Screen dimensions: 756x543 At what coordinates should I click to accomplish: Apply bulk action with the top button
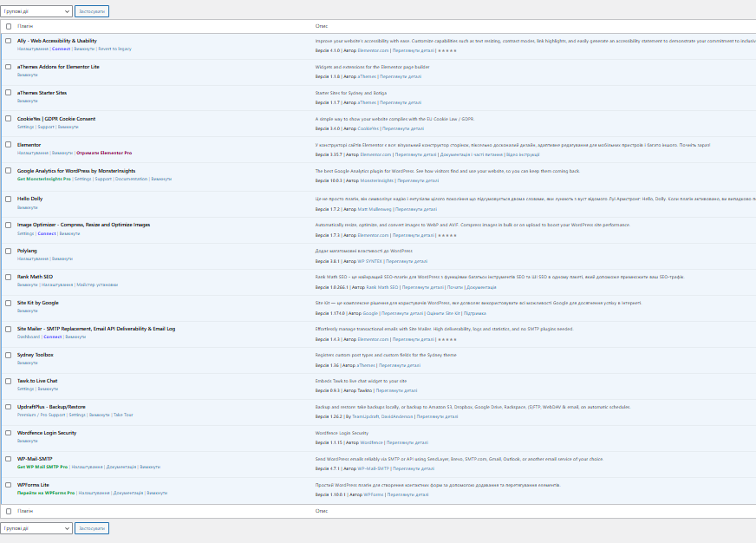pyautogui.click(x=92, y=11)
